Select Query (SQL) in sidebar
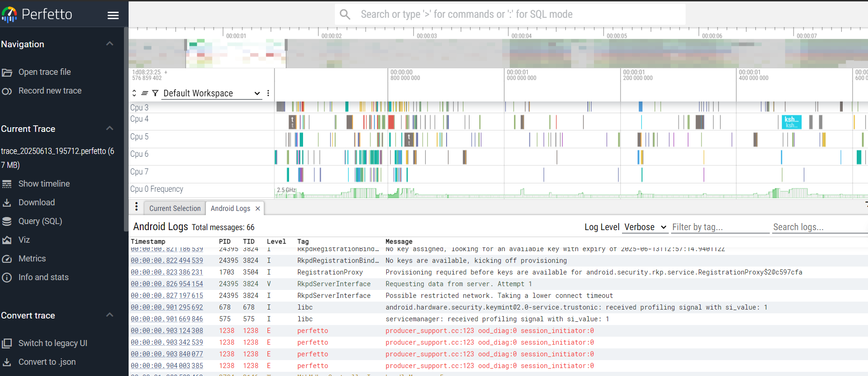The width and height of the screenshot is (868, 376). (x=40, y=221)
